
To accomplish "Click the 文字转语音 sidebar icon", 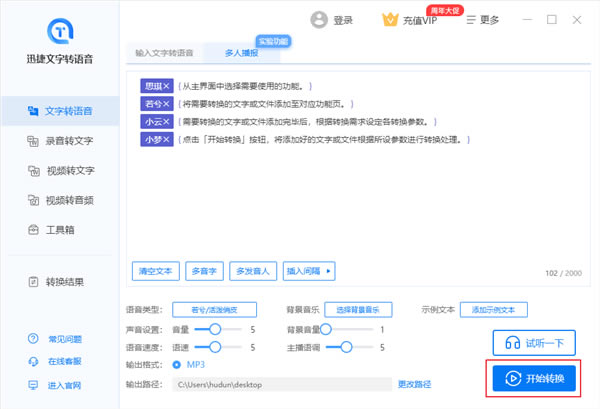I will click(x=33, y=111).
